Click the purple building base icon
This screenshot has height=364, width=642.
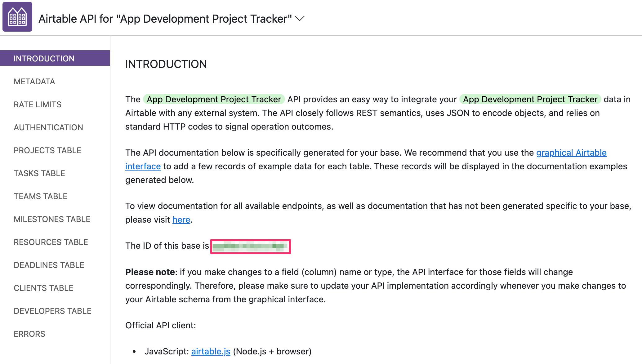(17, 17)
